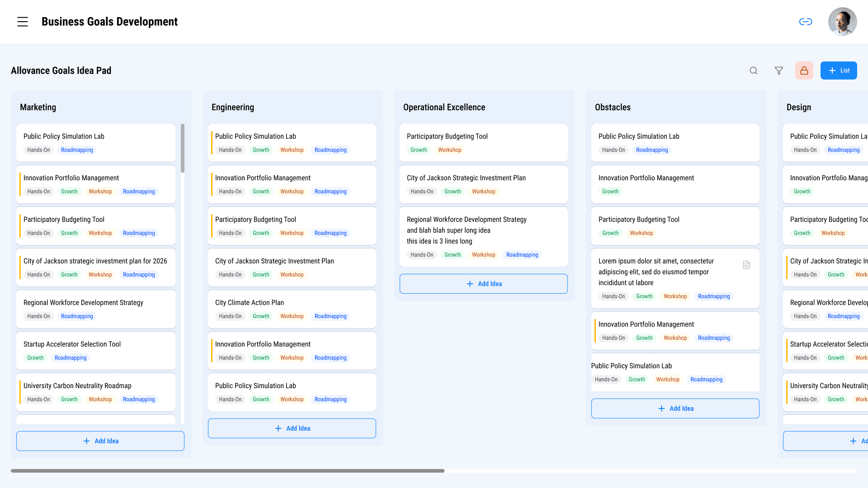868x488 pixels.
Task: Click Roadmapping tag on Regional Workforce card in Operational Excellence
Action: [522, 255]
